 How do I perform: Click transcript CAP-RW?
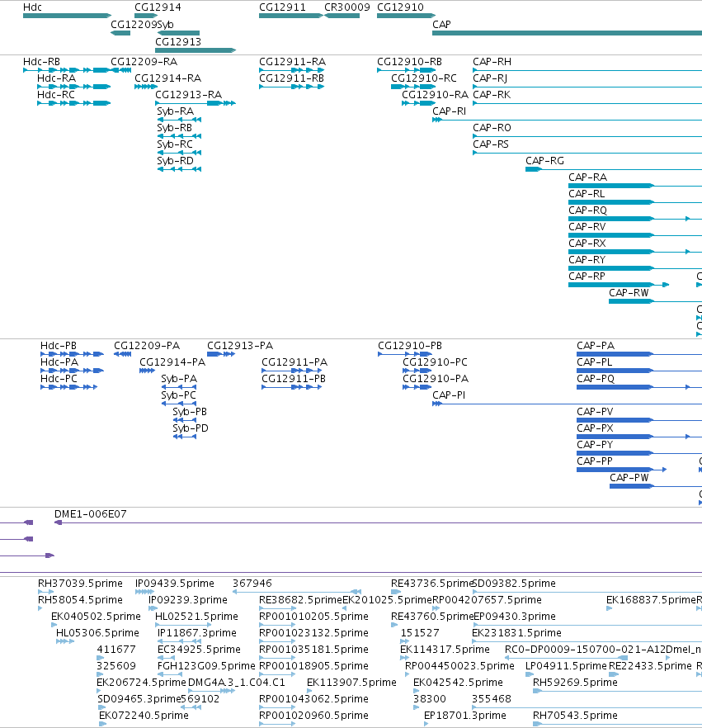[655, 301]
